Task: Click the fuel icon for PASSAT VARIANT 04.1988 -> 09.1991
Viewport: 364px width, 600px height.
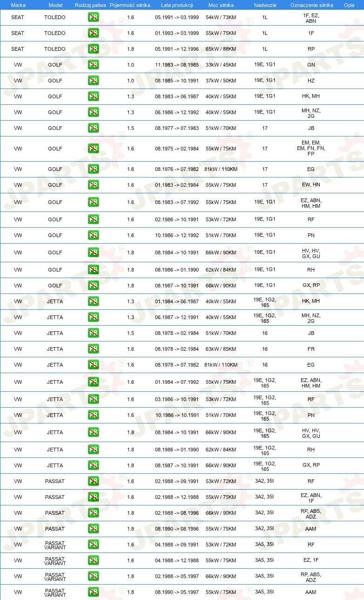Action: [93, 545]
